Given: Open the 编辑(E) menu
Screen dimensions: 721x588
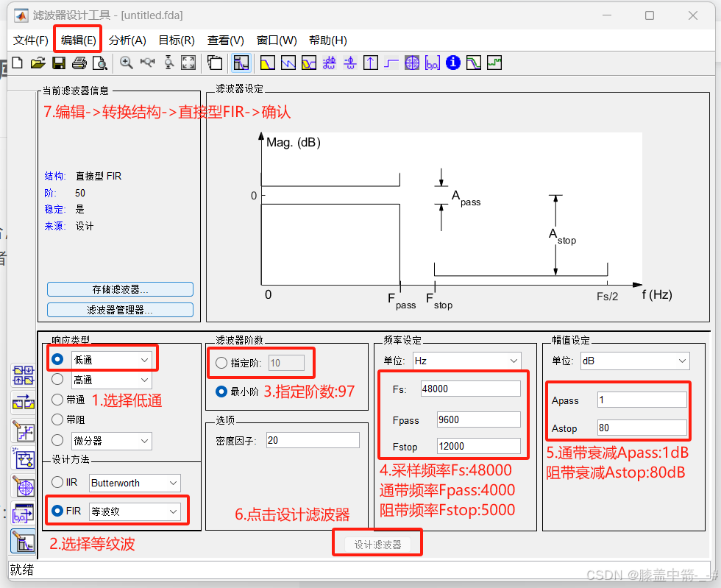Looking at the screenshot, I should (x=78, y=40).
